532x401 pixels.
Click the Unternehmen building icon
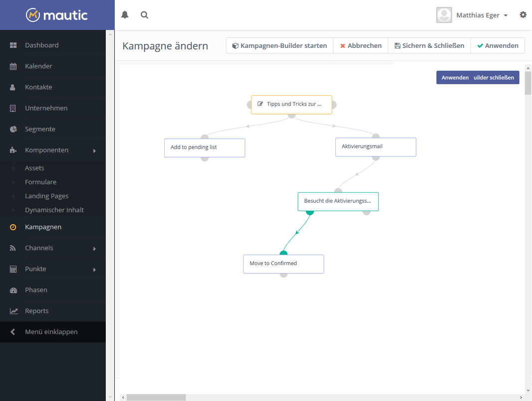13,108
